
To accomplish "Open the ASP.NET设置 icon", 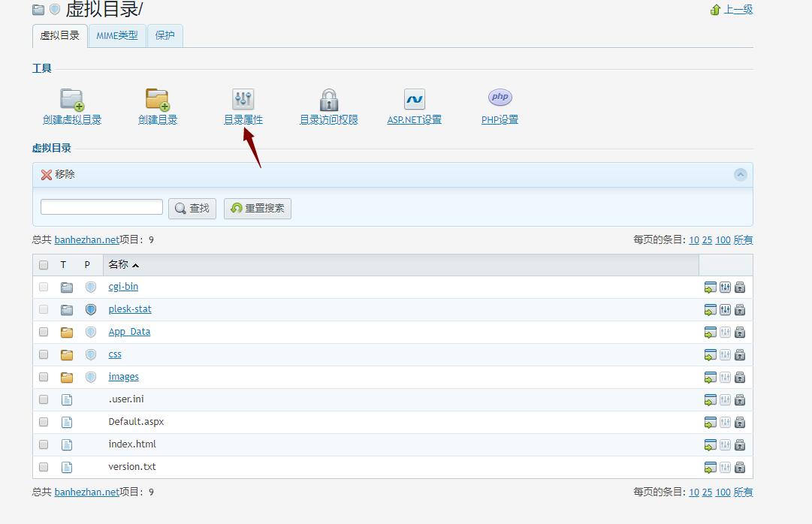I will (x=414, y=99).
